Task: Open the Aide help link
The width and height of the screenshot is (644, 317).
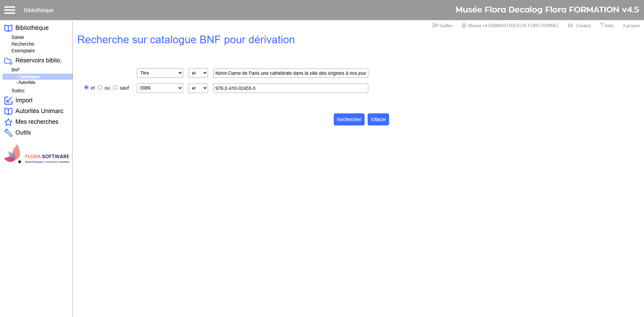Action: [x=607, y=25]
